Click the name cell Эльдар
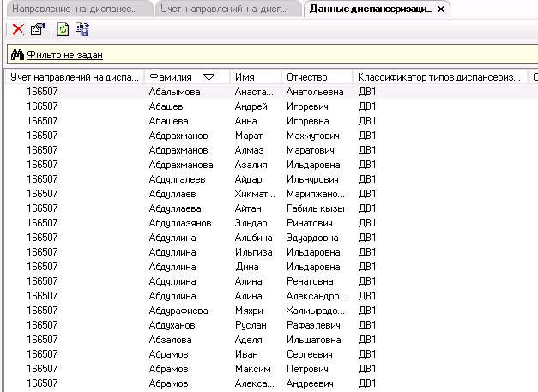The height and width of the screenshot is (392, 538). 251,223
